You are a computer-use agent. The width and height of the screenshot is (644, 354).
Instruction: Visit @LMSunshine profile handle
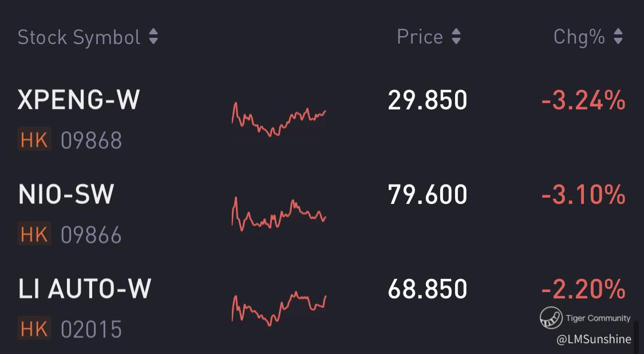tap(594, 339)
